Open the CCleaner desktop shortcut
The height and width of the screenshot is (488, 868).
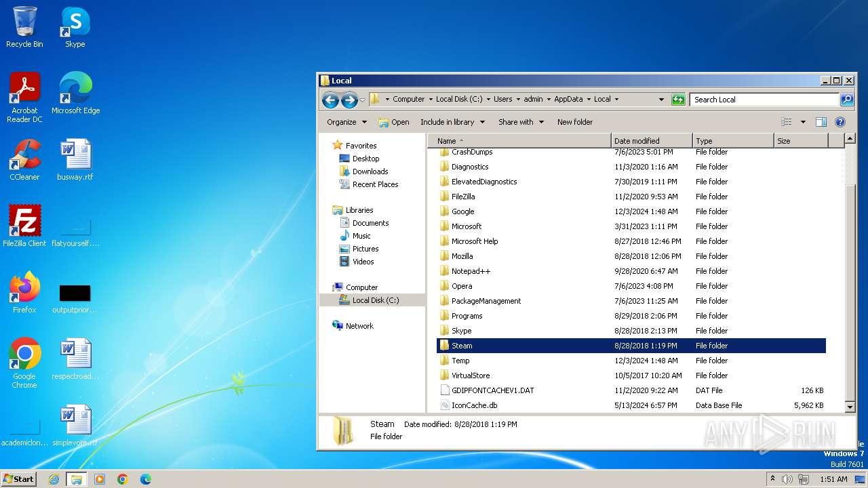[x=24, y=160]
